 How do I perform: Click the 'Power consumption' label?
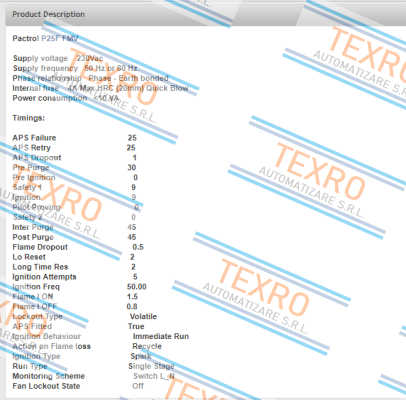50,98
